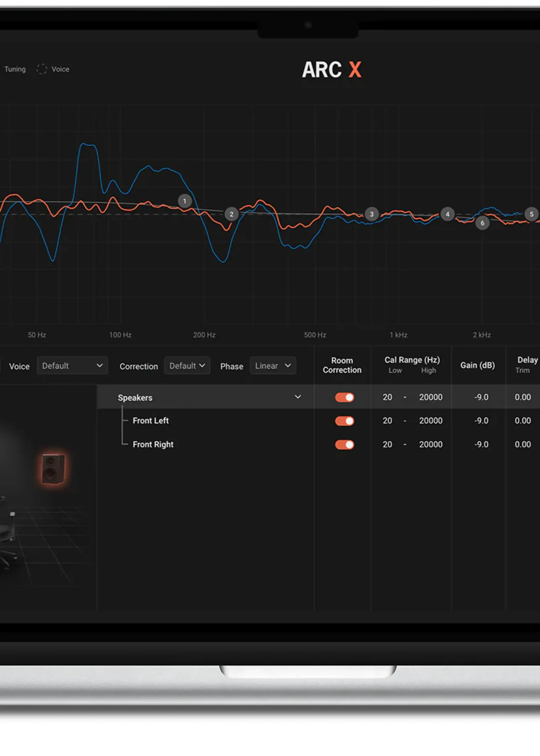Collapse the Speakers group chevron
This screenshot has height=756, width=540.
tap(298, 396)
